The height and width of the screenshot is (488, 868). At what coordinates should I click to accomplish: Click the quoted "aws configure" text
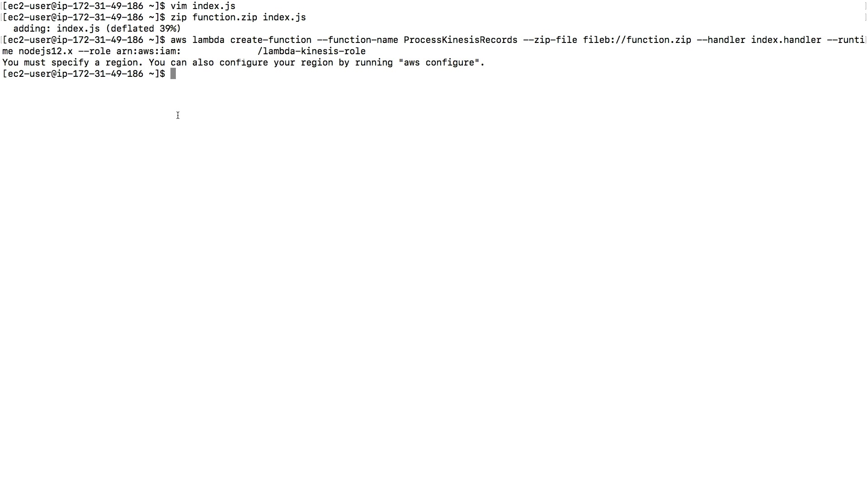pos(439,62)
